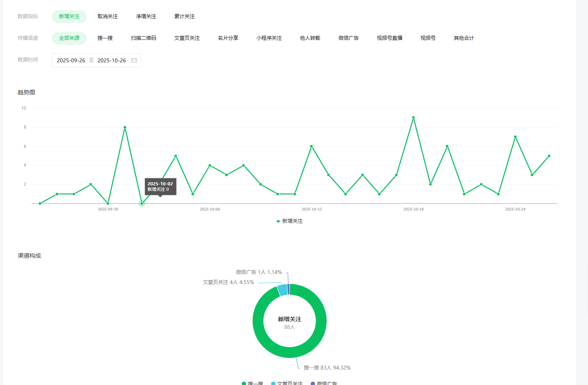Select 微信广告 channel filter
Screen dimensions: 588x385
[x=348, y=38]
